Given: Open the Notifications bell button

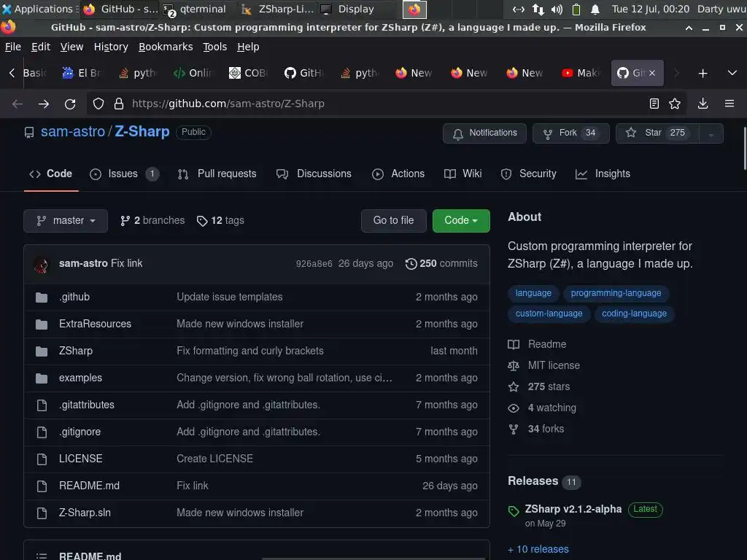Looking at the screenshot, I should pyautogui.click(x=484, y=133).
